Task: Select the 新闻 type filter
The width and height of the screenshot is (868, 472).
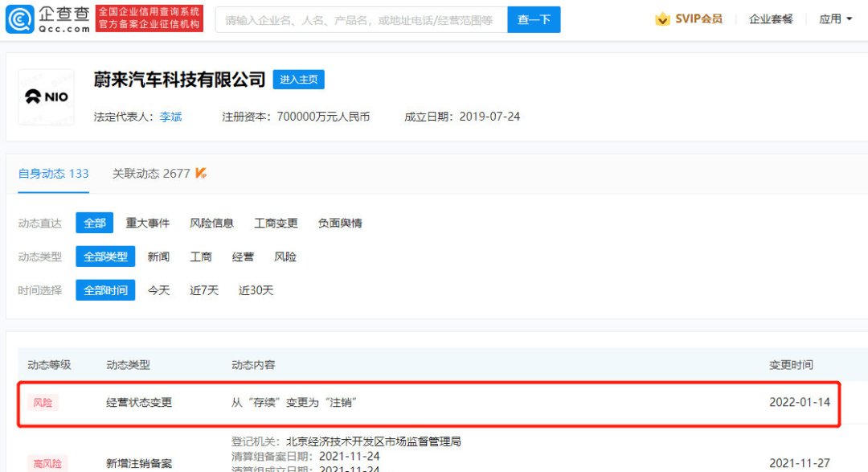Action: click(158, 257)
